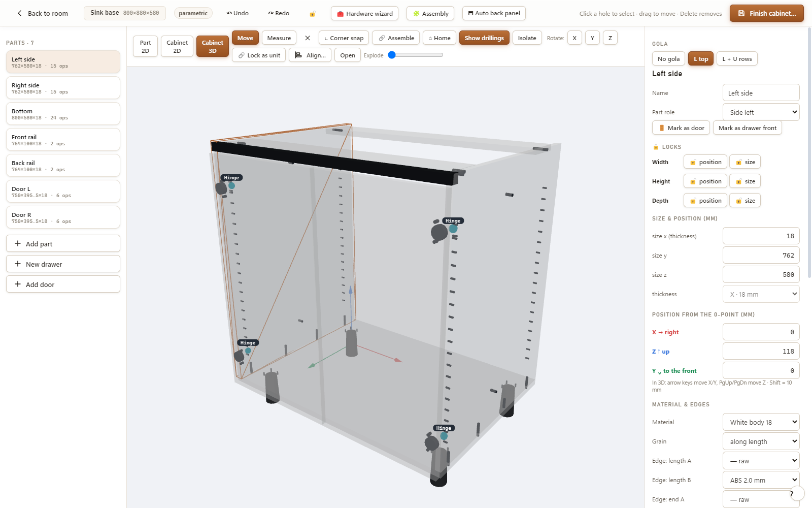Image resolution: width=812 pixels, height=508 pixels.
Task: Rotate around the X axis
Action: tap(574, 38)
